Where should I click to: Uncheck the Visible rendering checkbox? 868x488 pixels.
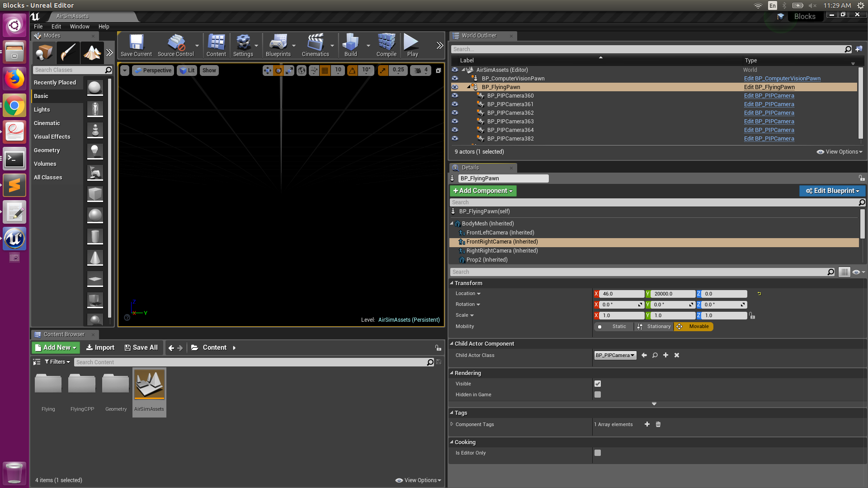point(598,384)
